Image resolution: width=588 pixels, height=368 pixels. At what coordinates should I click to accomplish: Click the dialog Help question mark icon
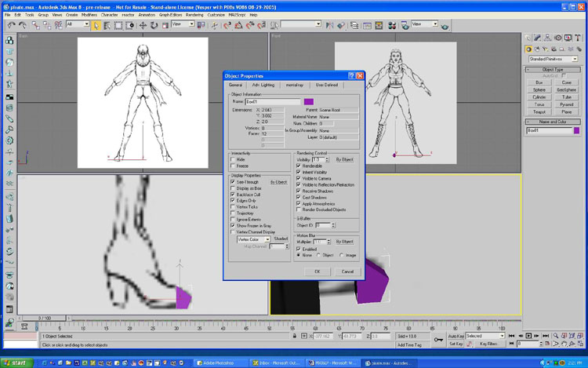point(351,75)
